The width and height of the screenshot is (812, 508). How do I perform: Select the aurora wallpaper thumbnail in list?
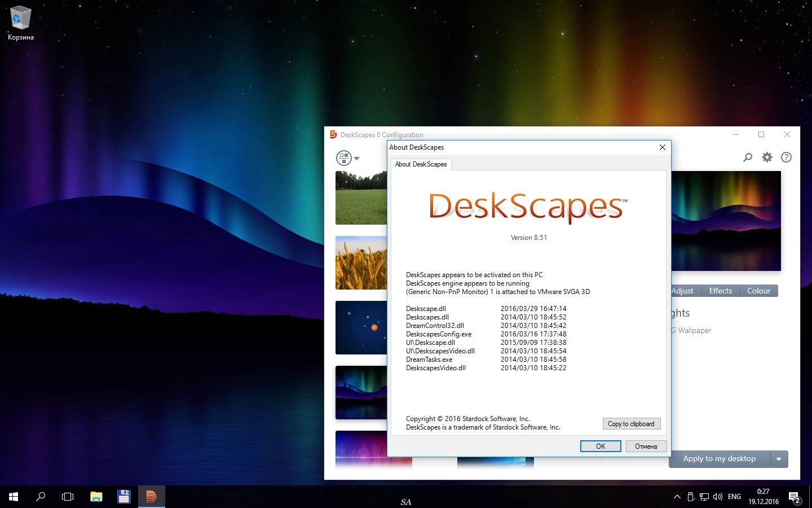pyautogui.click(x=361, y=392)
